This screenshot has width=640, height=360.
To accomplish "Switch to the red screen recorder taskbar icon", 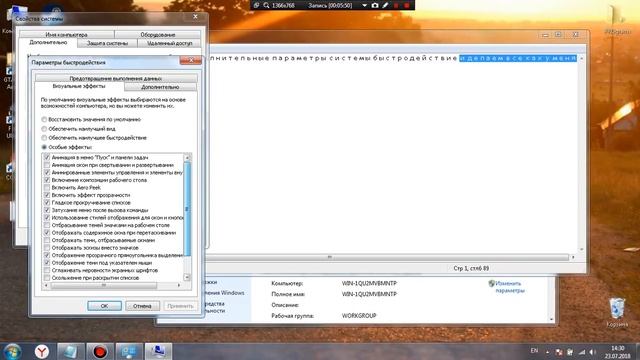I will click(x=99, y=351).
